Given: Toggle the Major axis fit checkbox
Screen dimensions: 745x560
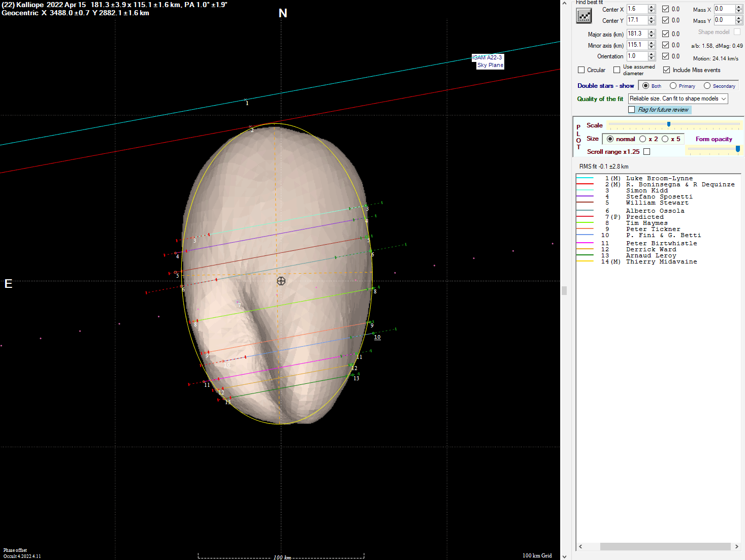Looking at the screenshot, I should pos(665,34).
